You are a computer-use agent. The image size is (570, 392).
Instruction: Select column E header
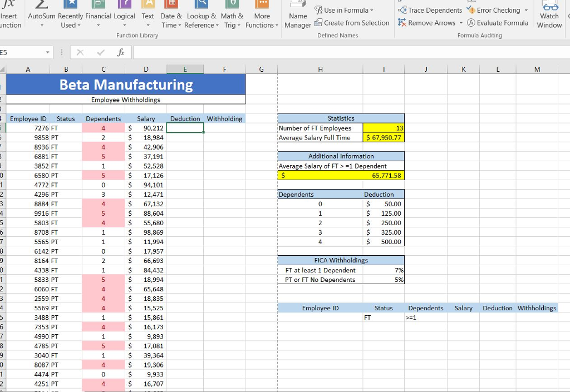coord(185,70)
